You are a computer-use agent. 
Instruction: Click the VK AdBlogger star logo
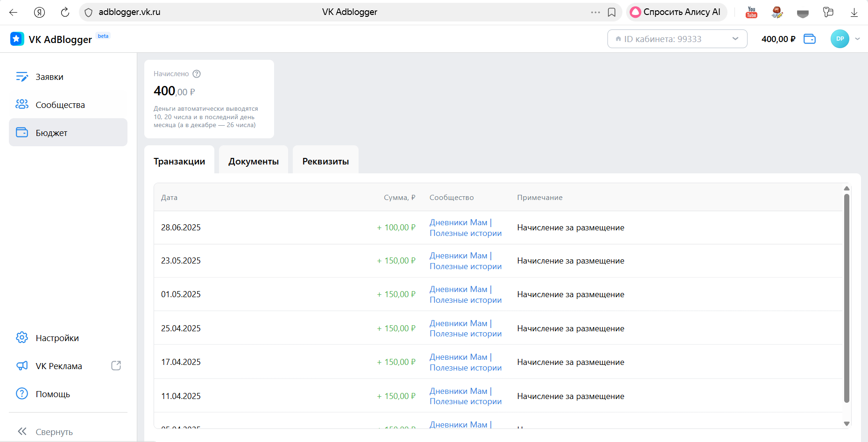coord(17,39)
